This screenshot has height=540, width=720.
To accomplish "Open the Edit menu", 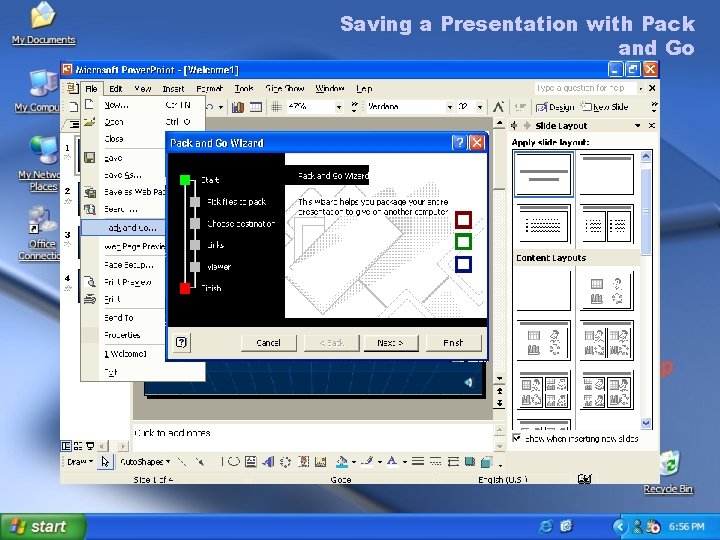I will pos(115,89).
